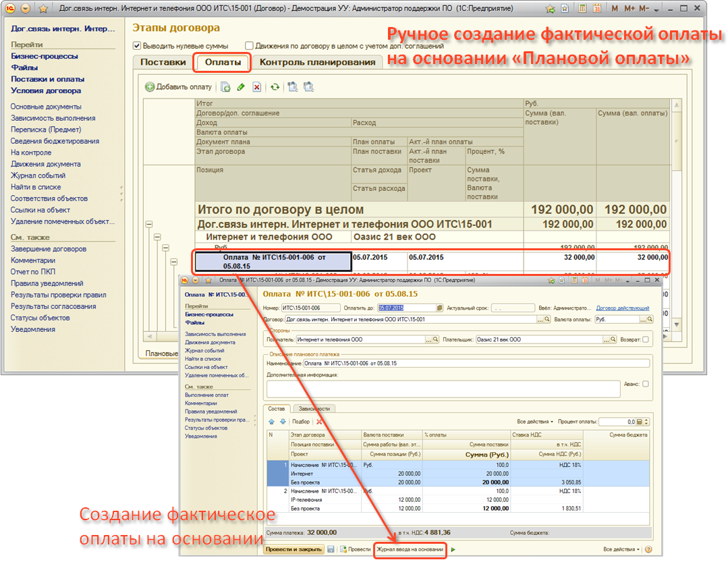This screenshot has height=562, width=728.
Task: Click the red delete-mark icon in payments toolbar
Action: pyautogui.click(x=256, y=87)
